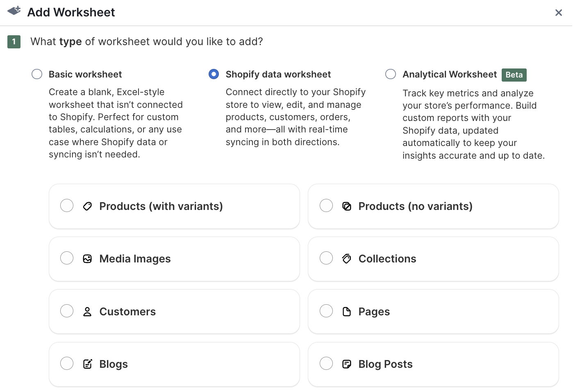573x392 pixels.
Task: Select the Analytical Worksheet option
Action: coord(390,74)
